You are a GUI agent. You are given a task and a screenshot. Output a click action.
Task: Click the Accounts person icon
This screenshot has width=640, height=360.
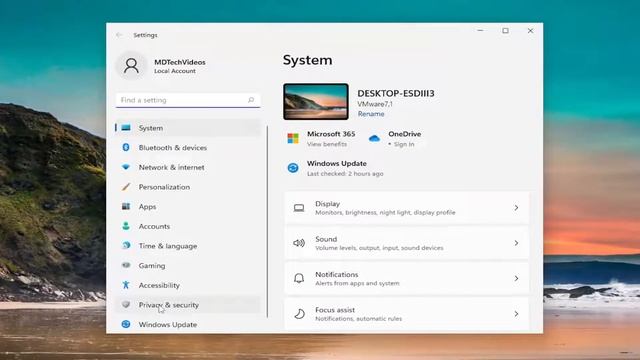[x=126, y=226]
